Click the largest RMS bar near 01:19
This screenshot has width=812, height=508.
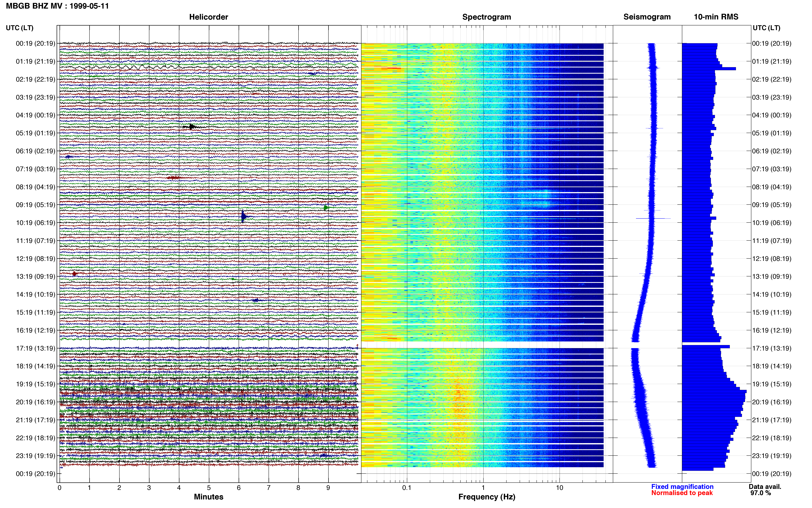(x=709, y=69)
